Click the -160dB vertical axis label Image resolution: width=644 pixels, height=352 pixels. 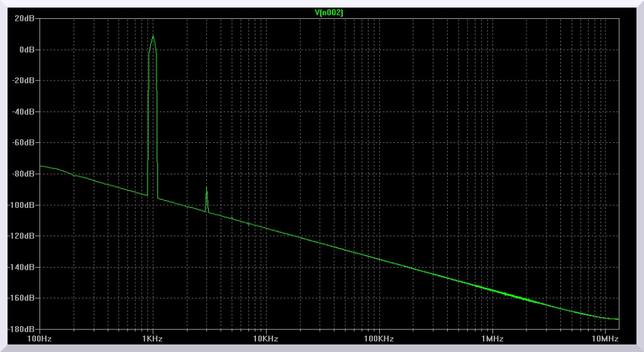pos(21,298)
